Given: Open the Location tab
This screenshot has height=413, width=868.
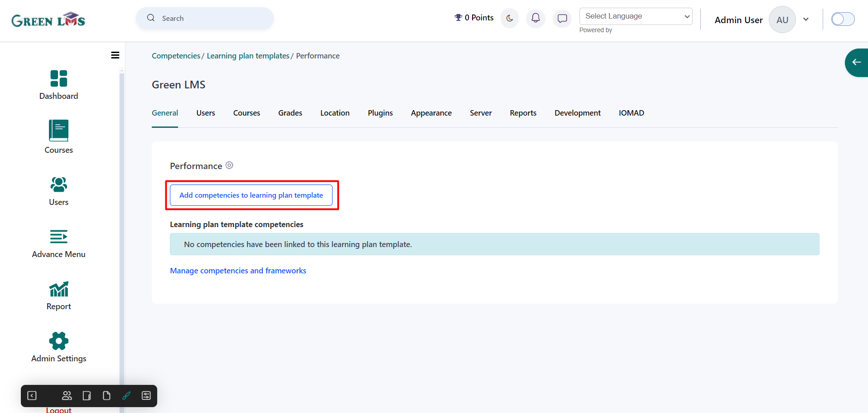Looking at the screenshot, I should click(335, 113).
